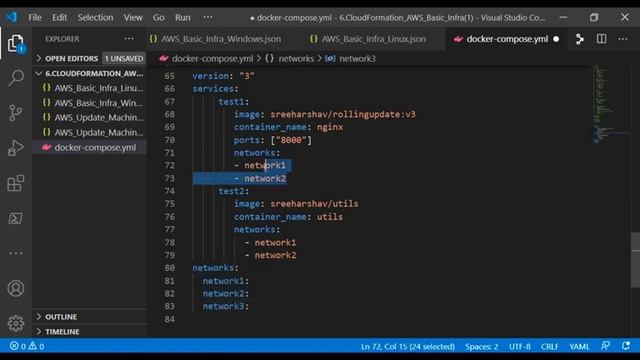Click the services: key on line 66

click(216, 89)
